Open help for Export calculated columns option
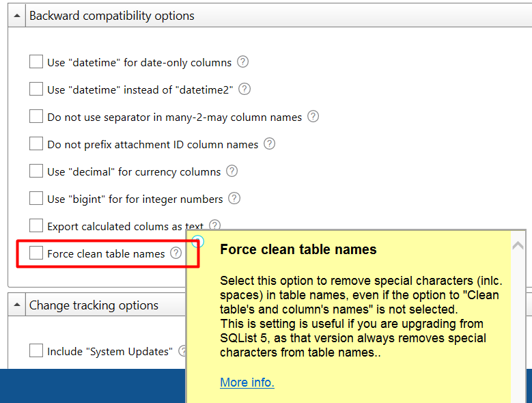 214,225
